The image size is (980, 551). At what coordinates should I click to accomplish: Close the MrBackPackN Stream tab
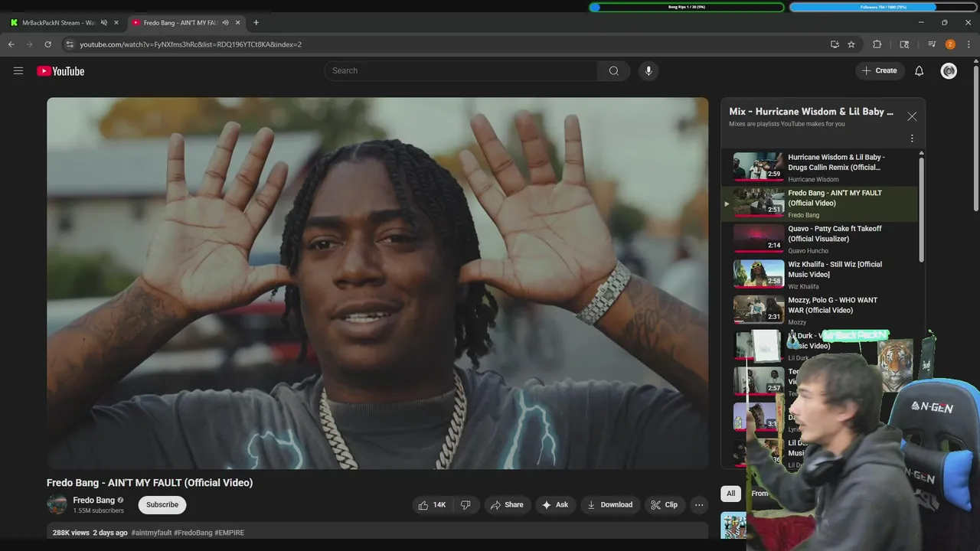116,23
